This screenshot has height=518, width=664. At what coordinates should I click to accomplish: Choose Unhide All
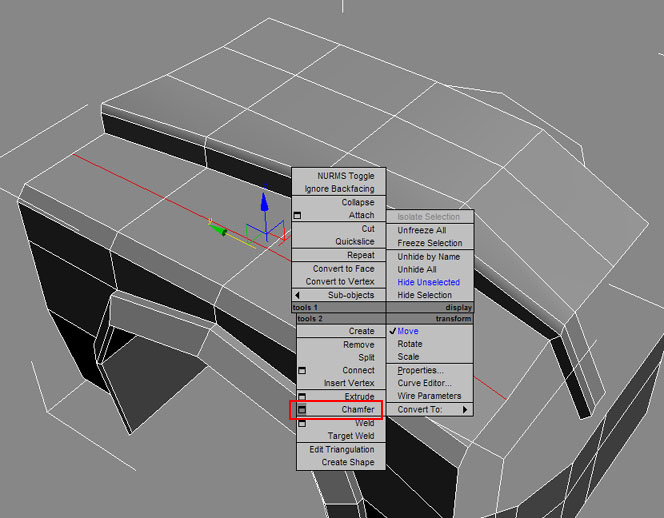pos(417,269)
